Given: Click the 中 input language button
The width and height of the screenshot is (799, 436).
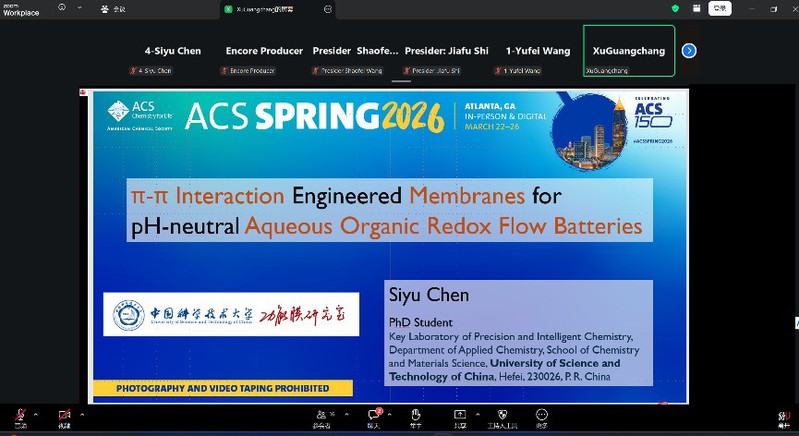Looking at the screenshot, I should (718, 8).
